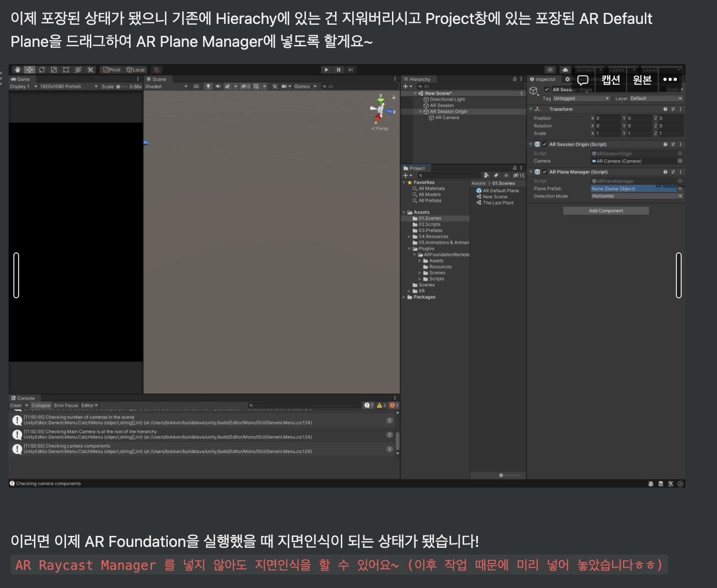This screenshot has width=717, height=588.
Task: Adjust the Game view Scale slider
Action: point(122,87)
